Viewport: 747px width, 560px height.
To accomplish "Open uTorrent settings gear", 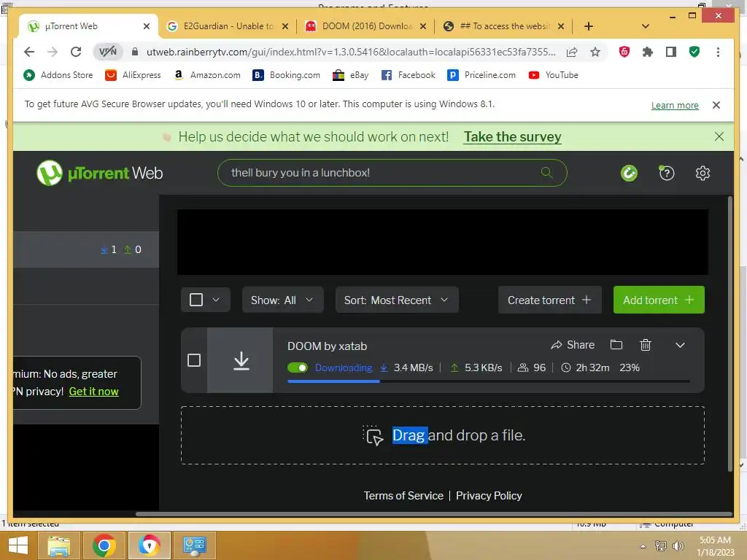I will [x=703, y=173].
